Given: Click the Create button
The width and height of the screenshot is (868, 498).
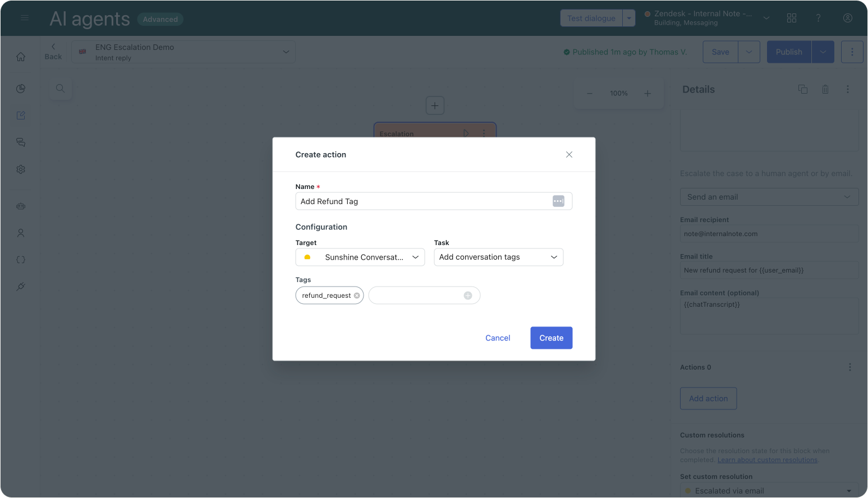Looking at the screenshot, I should point(551,338).
